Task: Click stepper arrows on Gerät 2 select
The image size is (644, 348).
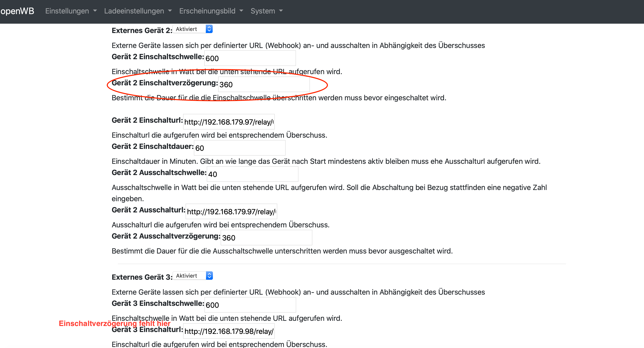Action: tap(209, 29)
